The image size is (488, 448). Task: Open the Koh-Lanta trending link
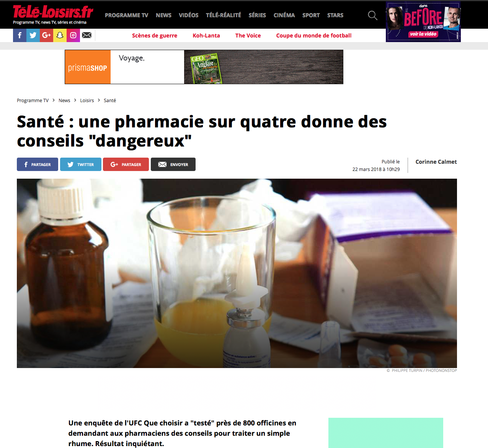click(x=206, y=36)
